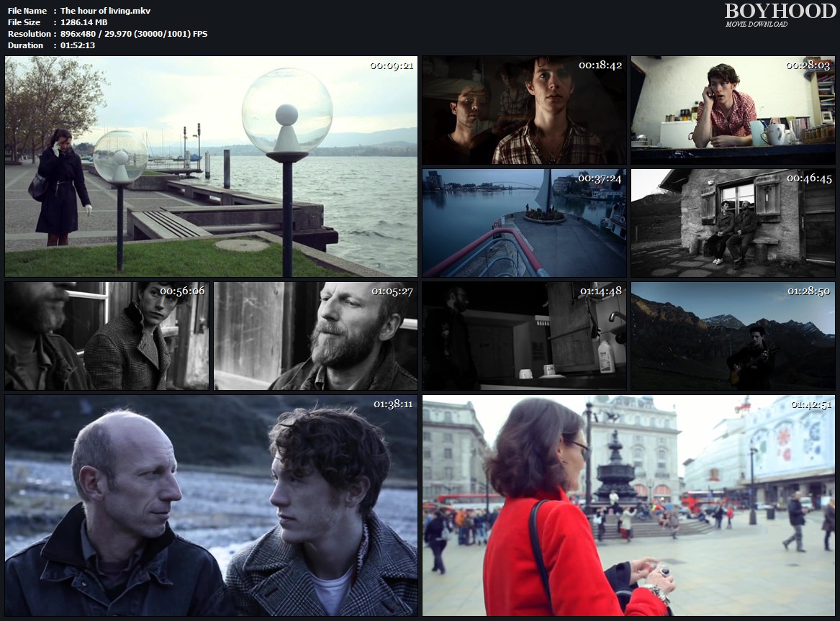Click the MOVIE DOWNLOAD text under logo
This screenshot has height=621, width=840.
pos(757,24)
